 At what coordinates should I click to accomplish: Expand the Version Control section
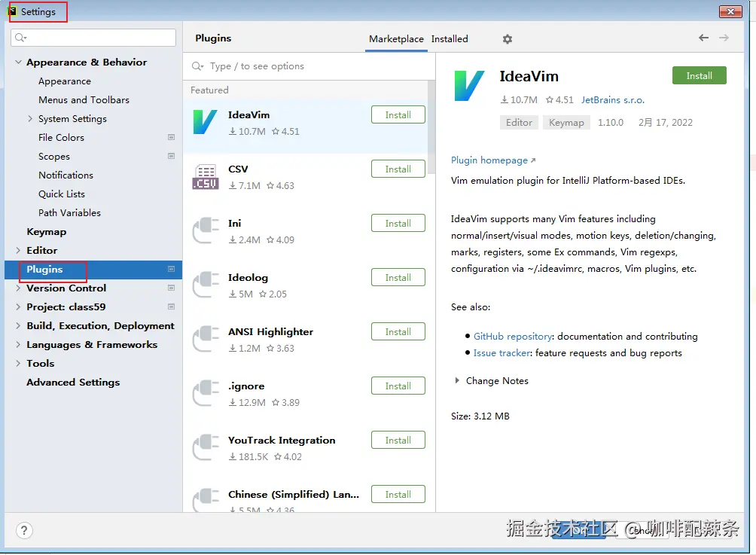(18, 288)
